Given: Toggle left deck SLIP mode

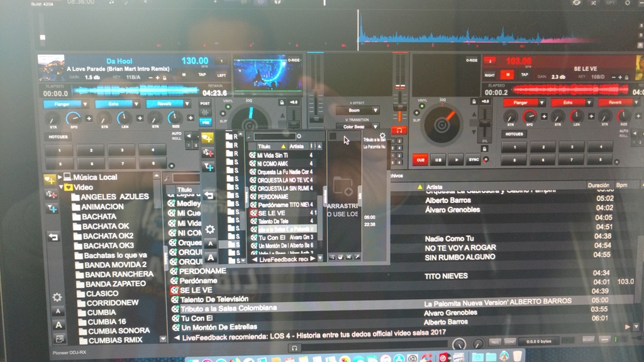Looking at the screenshot, I should (x=223, y=114).
